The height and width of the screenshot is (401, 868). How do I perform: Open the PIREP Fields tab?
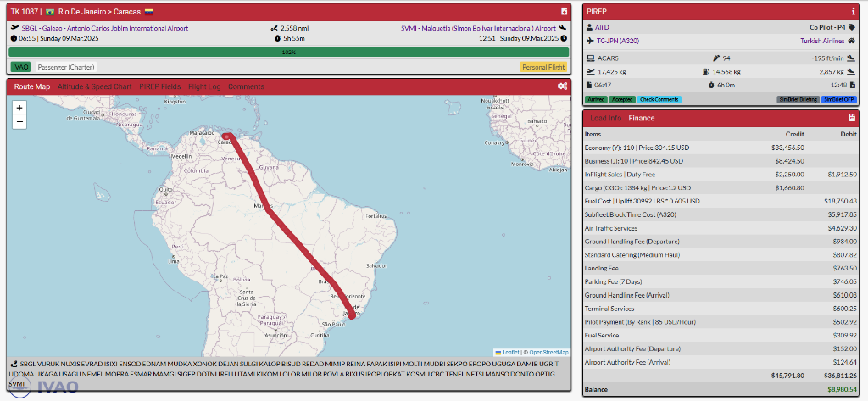(x=160, y=86)
